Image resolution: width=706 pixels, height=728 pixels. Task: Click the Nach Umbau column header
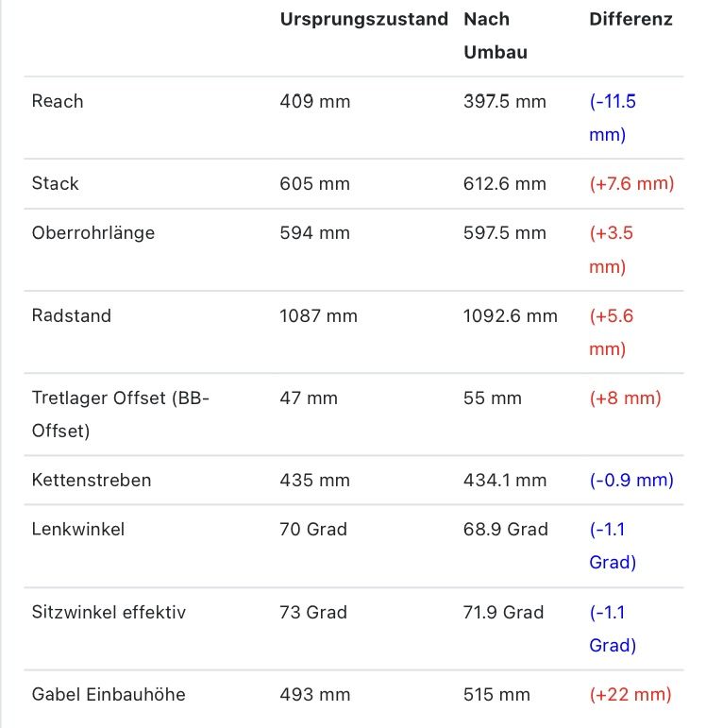pos(496,35)
